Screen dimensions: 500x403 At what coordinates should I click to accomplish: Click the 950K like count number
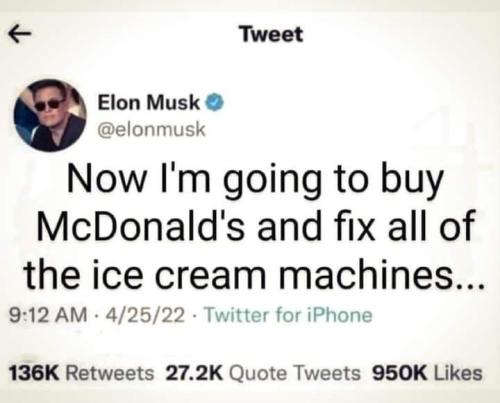[x=399, y=373]
